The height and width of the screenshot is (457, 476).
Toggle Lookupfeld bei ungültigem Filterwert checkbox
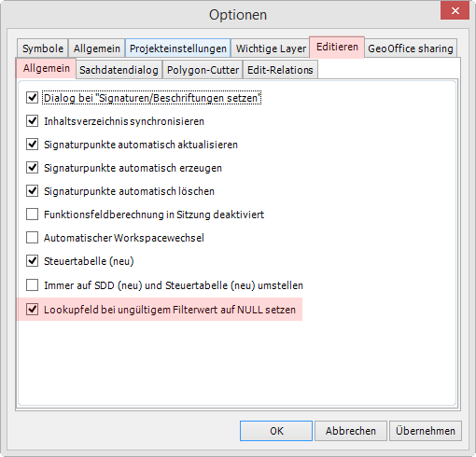tap(33, 310)
